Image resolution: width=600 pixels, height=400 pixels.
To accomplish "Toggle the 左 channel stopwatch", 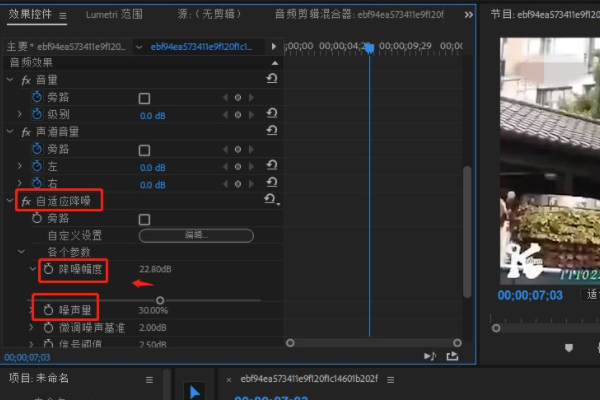I will tap(37, 166).
